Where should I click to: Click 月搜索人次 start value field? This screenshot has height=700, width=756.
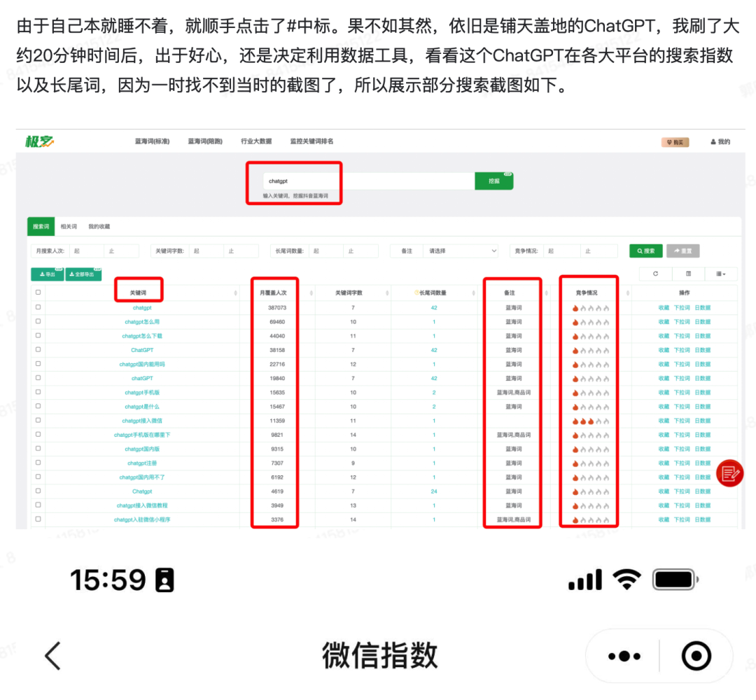pos(87,251)
